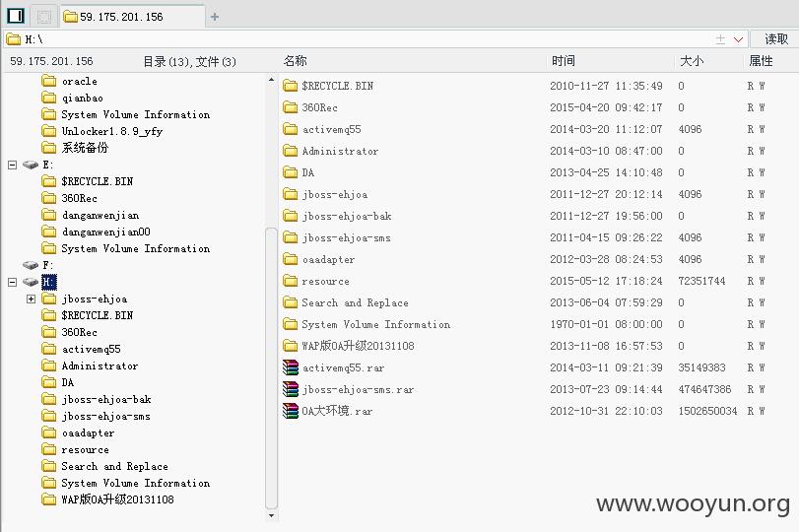Click timestamp 2015-05-12 17:18:24
The height and width of the screenshot is (532, 799).
tap(606, 281)
